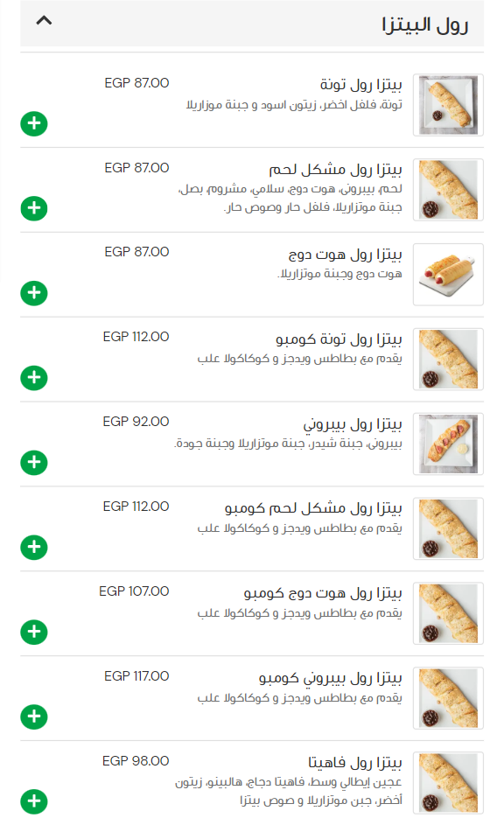Viewport: 504px width, 825px height.
Task: Add بيتزا رول بيبروني via its plus icon
Action: [34, 462]
